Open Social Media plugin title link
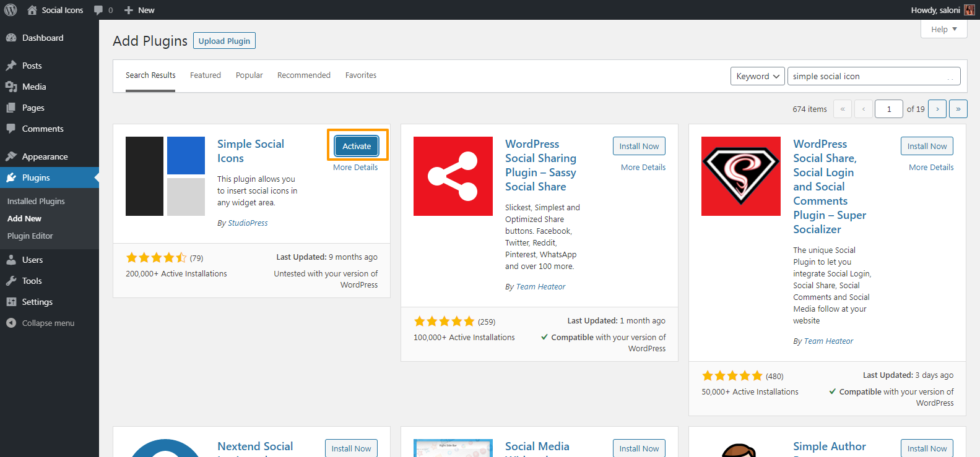Screen dimensions: 980x457 [537, 447]
